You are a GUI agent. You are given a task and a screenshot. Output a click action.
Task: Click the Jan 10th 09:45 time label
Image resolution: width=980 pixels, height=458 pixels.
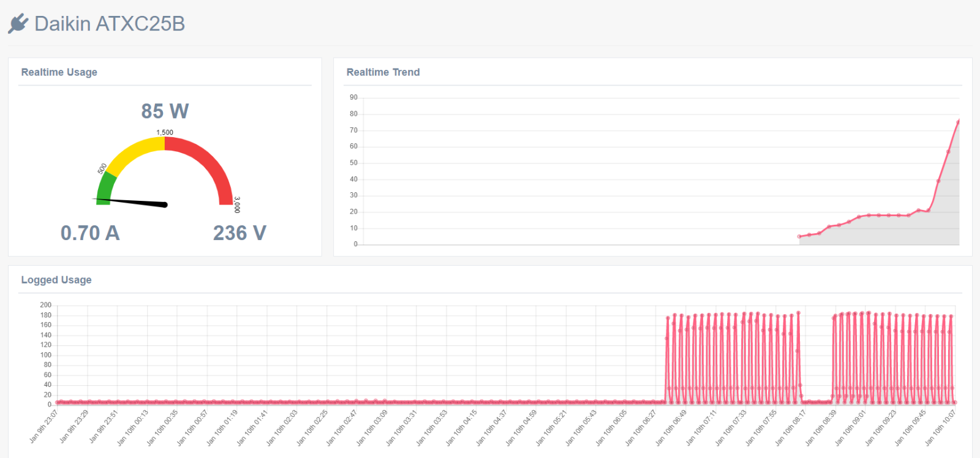pyautogui.click(x=911, y=427)
